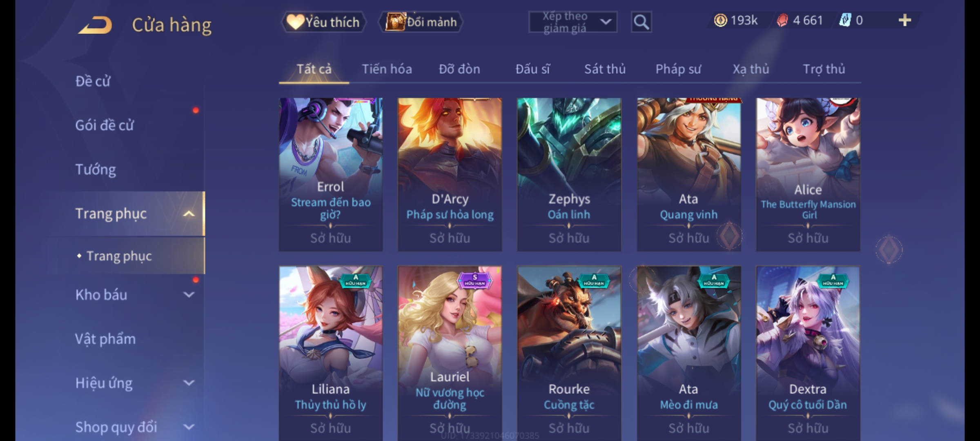Select Lauriel Nữ vương học đường skin
This screenshot has height=441, width=980.
click(x=450, y=354)
